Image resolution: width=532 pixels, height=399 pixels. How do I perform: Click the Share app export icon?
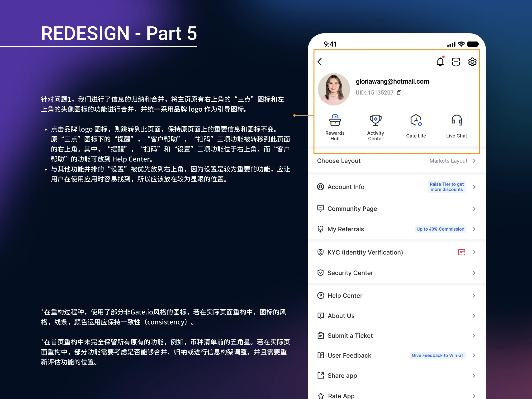(x=321, y=375)
